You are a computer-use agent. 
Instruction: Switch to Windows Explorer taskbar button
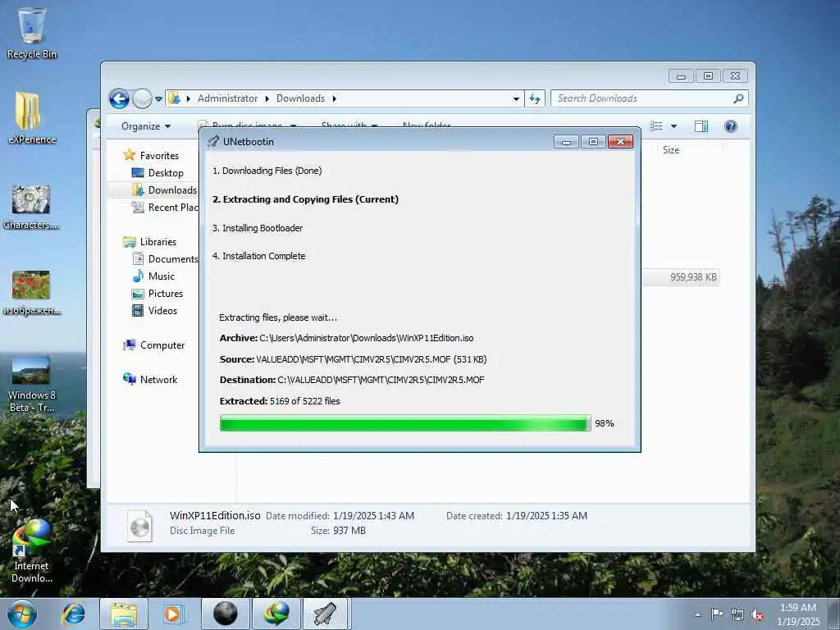click(x=124, y=614)
